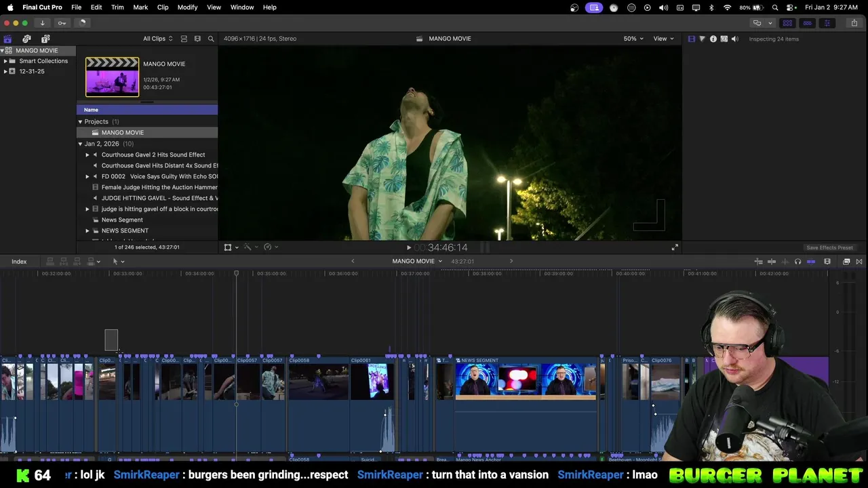Expand the Smart Collections folder
The width and height of the screenshot is (868, 488).
coord(5,61)
